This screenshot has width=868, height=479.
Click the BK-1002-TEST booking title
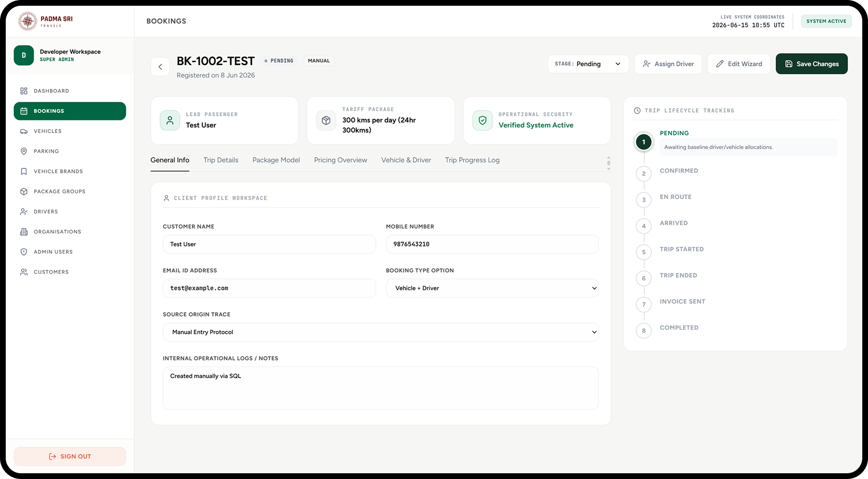(x=216, y=61)
